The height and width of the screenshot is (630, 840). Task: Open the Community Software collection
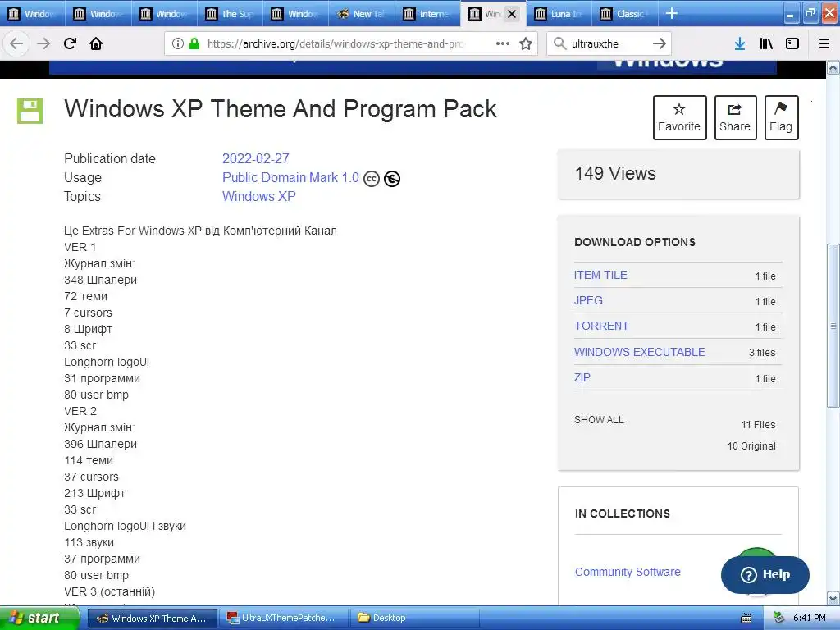point(628,572)
